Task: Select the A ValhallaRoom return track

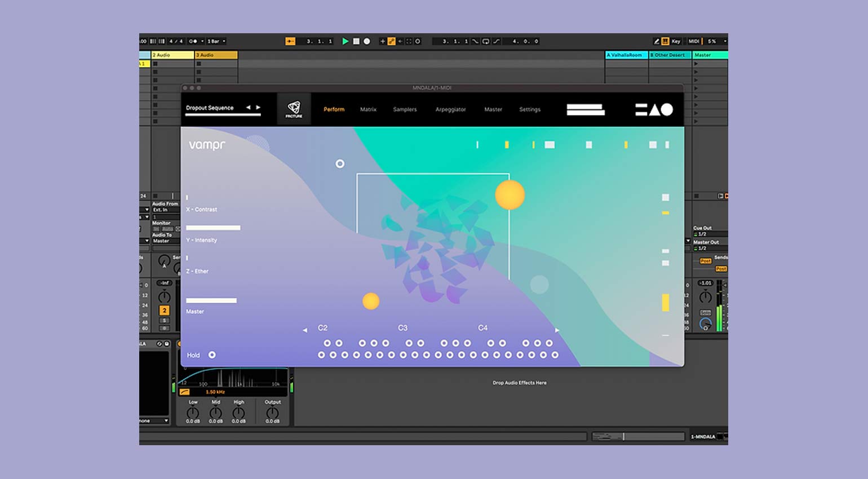Action: pyautogui.click(x=627, y=55)
